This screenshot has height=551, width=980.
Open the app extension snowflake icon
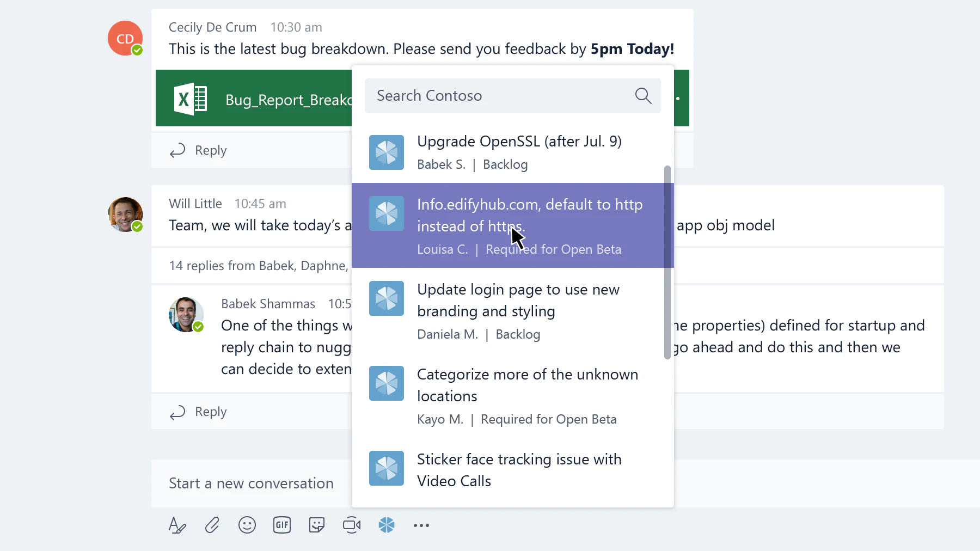tap(387, 525)
